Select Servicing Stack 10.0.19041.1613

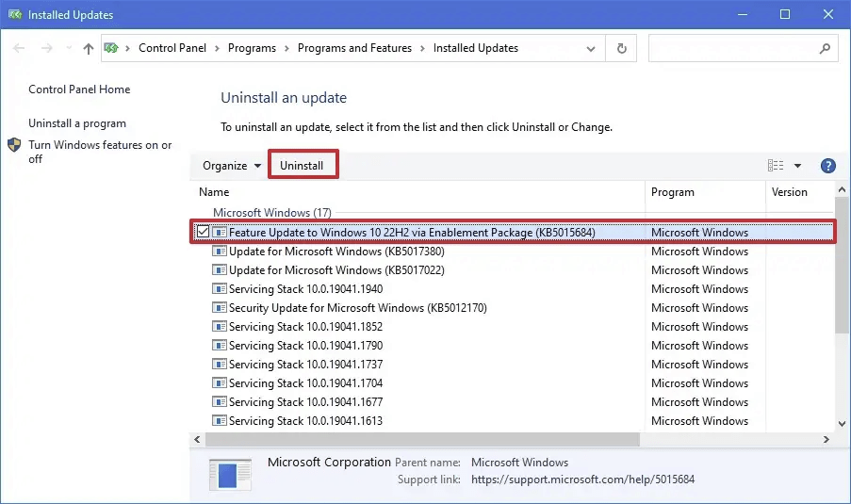click(305, 421)
